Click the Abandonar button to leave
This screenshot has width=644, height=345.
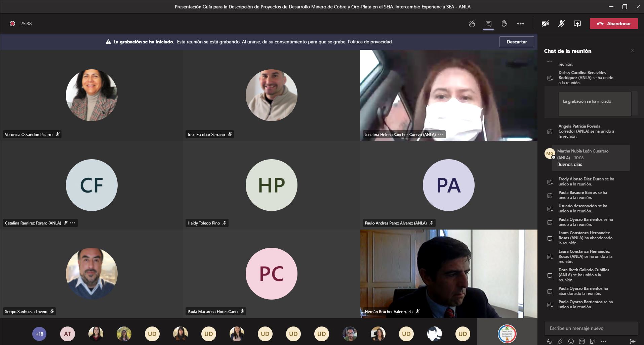click(614, 24)
